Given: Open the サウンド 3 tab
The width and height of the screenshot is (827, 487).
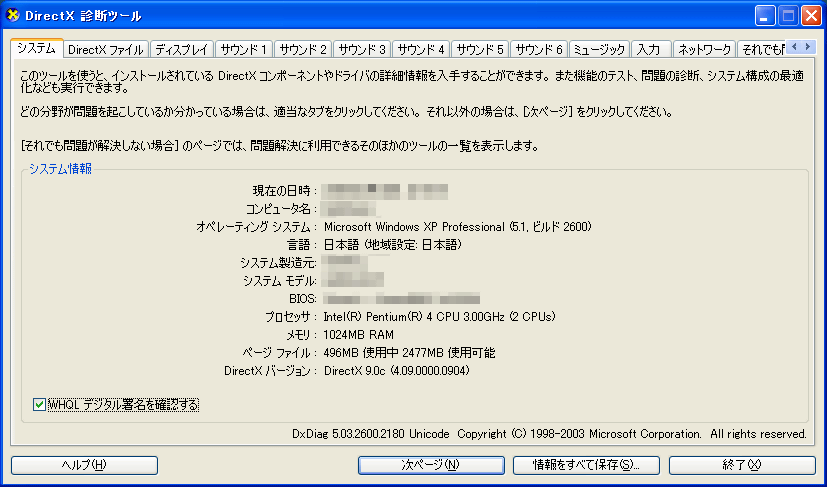Looking at the screenshot, I should [361, 49].
